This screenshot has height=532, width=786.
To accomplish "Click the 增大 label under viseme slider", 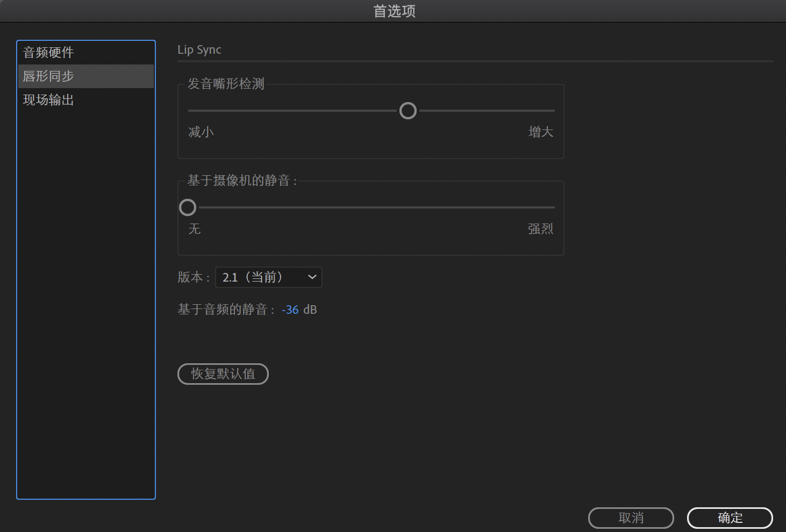I will (541, 132).
